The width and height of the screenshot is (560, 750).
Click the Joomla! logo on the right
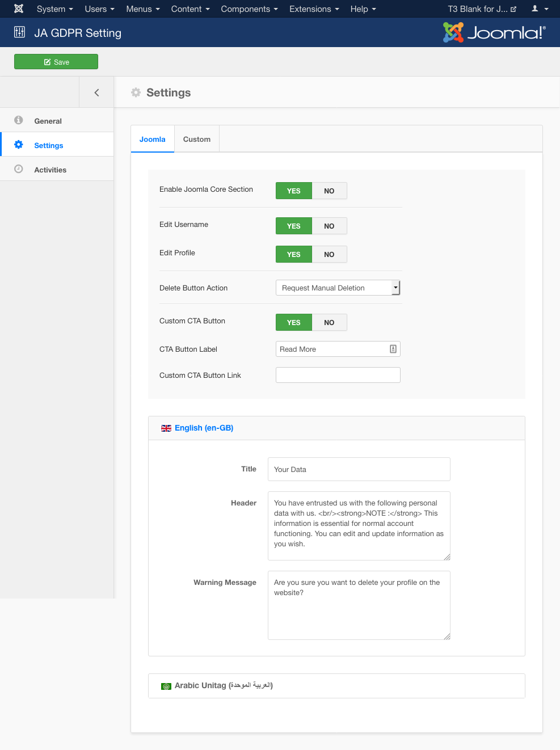point(494,32)
